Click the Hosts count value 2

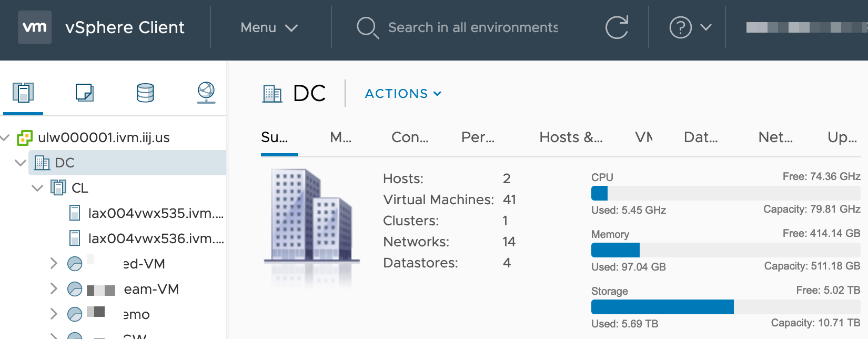[507, 178]
